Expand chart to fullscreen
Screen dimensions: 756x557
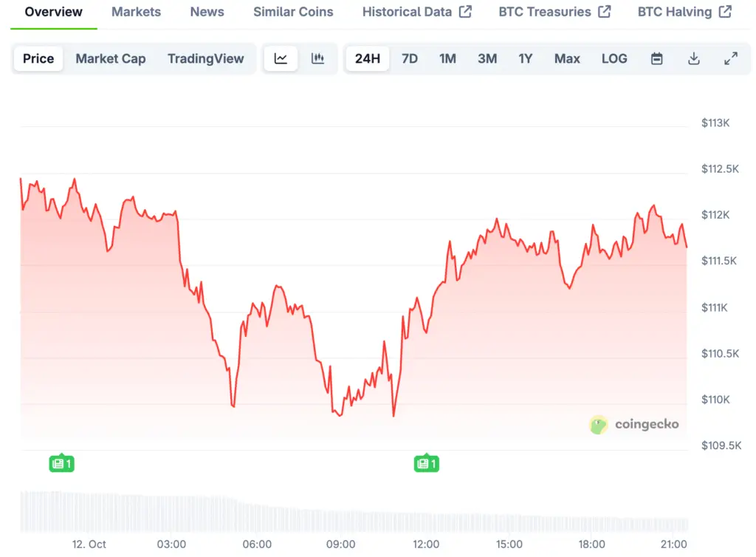click(730, 59)
